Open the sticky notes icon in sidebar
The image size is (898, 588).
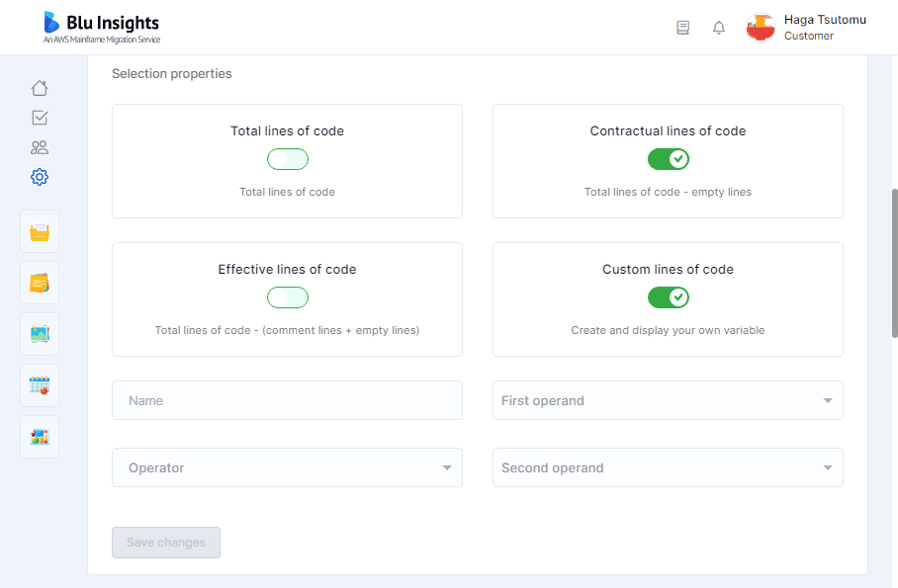[x=40, y=283]
